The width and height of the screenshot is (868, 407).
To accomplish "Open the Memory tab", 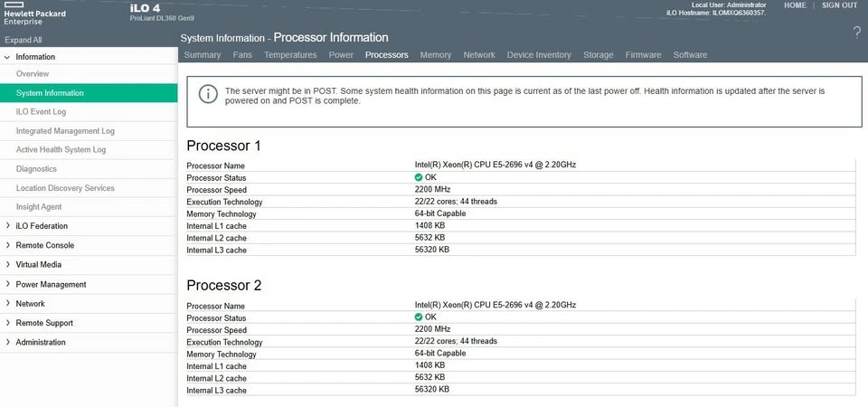I will pyautogui.click(x=436, y=55).
